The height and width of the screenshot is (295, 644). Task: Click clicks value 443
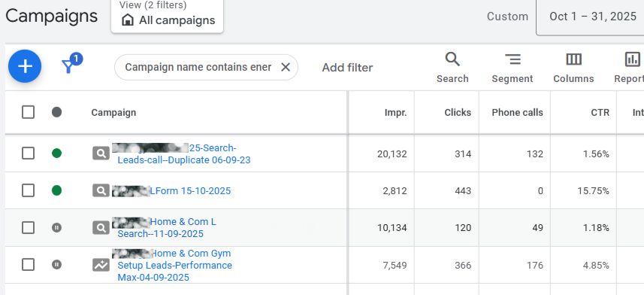(463, 191)
